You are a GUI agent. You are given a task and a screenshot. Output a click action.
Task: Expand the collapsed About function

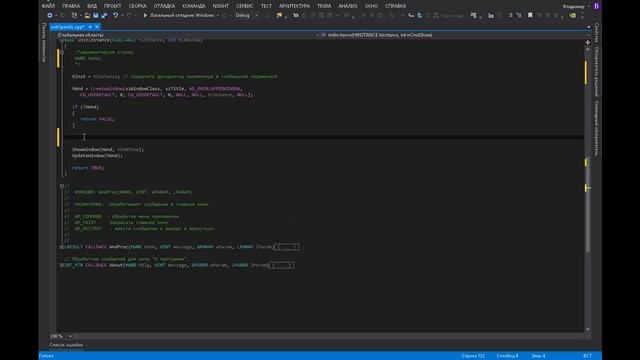[62, 265]
